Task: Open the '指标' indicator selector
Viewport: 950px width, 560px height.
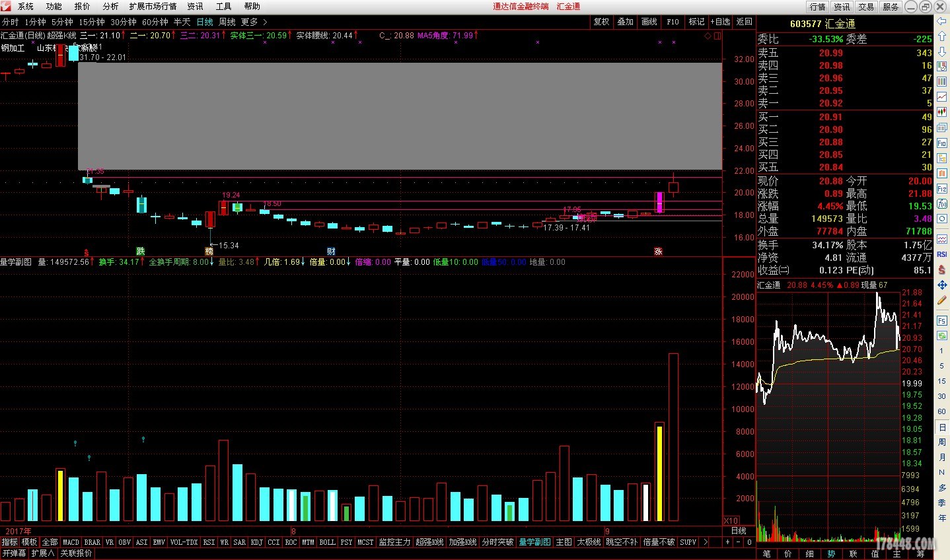Action: (x=9, y=542)
